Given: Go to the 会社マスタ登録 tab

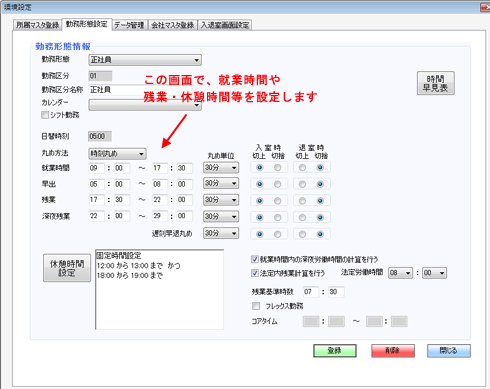Looking at the screenshot, I should pyautogui.click(x=172, y=25).
